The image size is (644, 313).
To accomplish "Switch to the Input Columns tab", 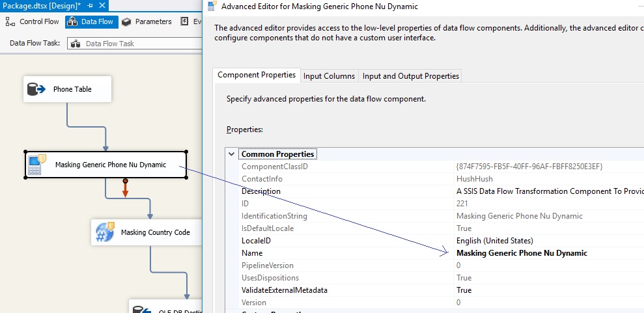I will coord(329,76).
